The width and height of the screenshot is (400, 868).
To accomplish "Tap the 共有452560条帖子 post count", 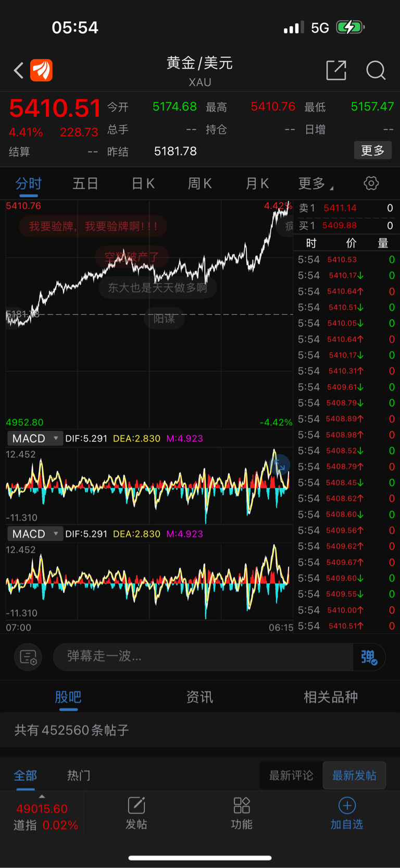I will (71, 730).
